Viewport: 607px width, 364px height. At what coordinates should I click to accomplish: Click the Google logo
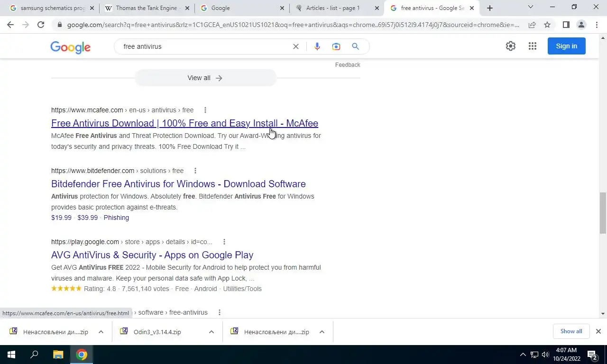pos(70,47)
